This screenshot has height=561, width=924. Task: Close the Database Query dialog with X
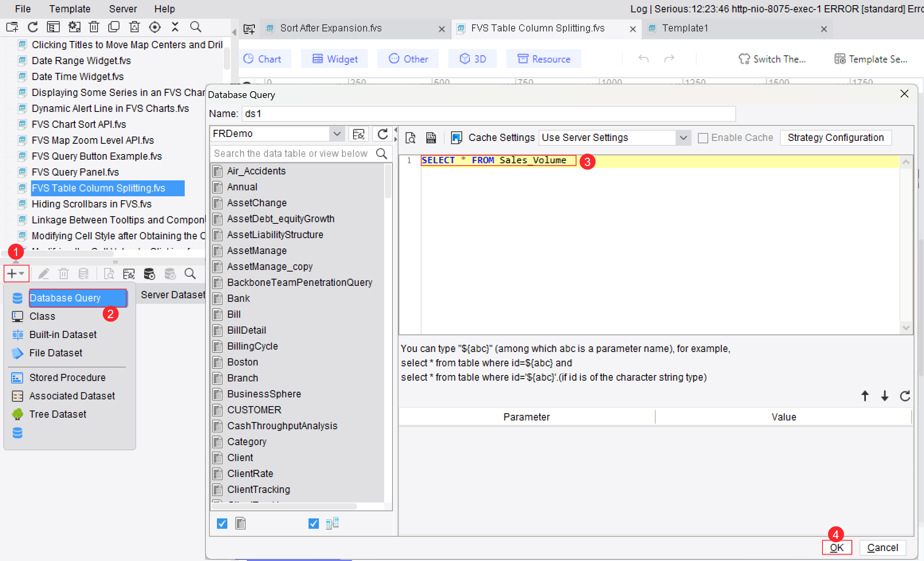pyautogui.click(x=904, y=94)
